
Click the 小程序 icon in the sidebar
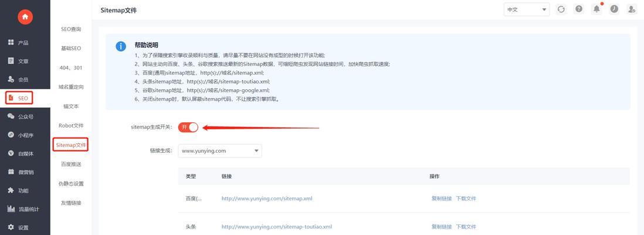[11, 135]
